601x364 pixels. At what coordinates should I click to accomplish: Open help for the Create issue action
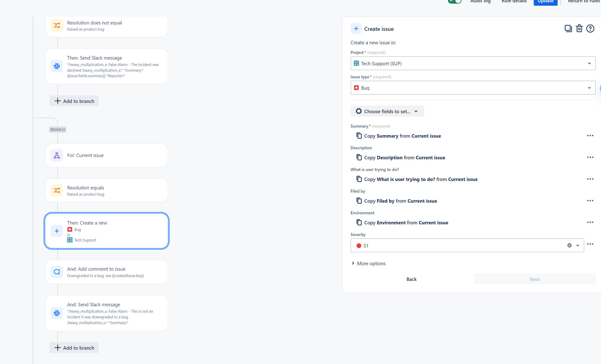[x=590, y=29]
